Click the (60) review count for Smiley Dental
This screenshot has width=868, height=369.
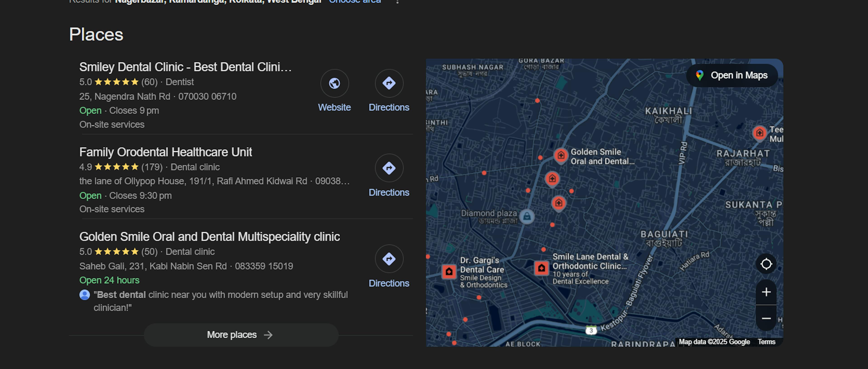tap(149, 82)
